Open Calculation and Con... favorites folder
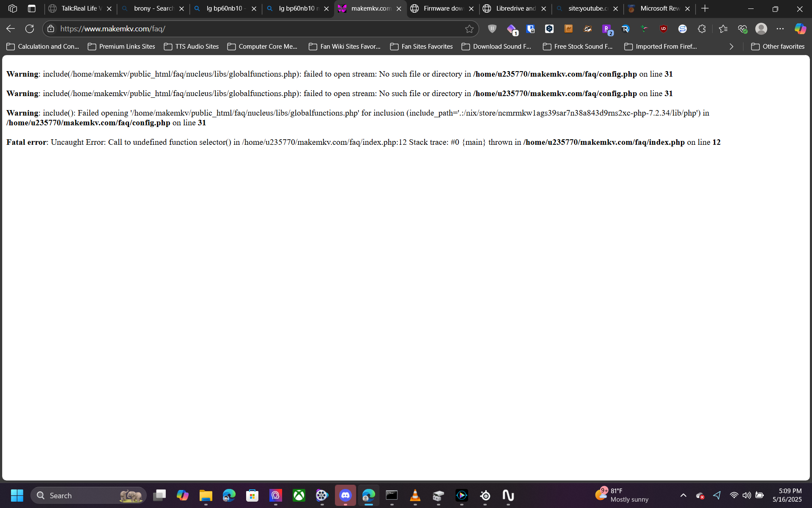The height and width of the screenshot is (508, 812). pyautogui.click(x=43, y=47)
